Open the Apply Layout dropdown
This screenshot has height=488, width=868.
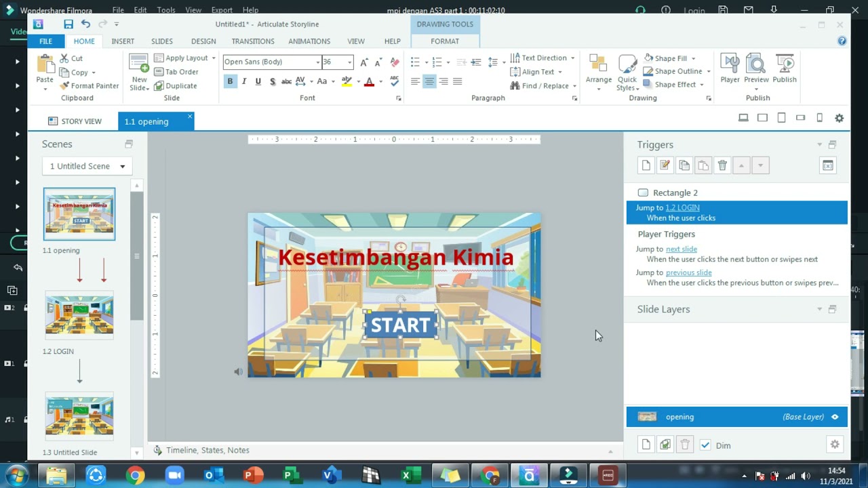pyautogui.click(x=184, y=58)
